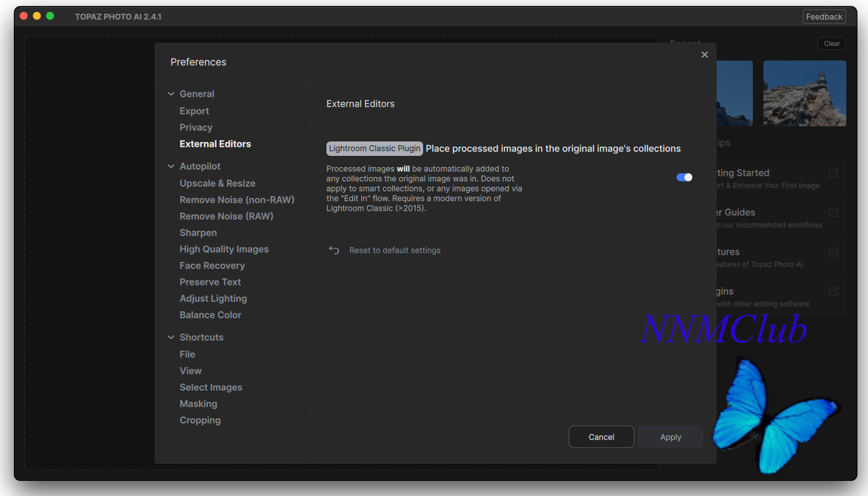The height and width of the screenshot is (496, 868).
Task: Open the Getting Started tip card
Action: (x=780, y=178)
